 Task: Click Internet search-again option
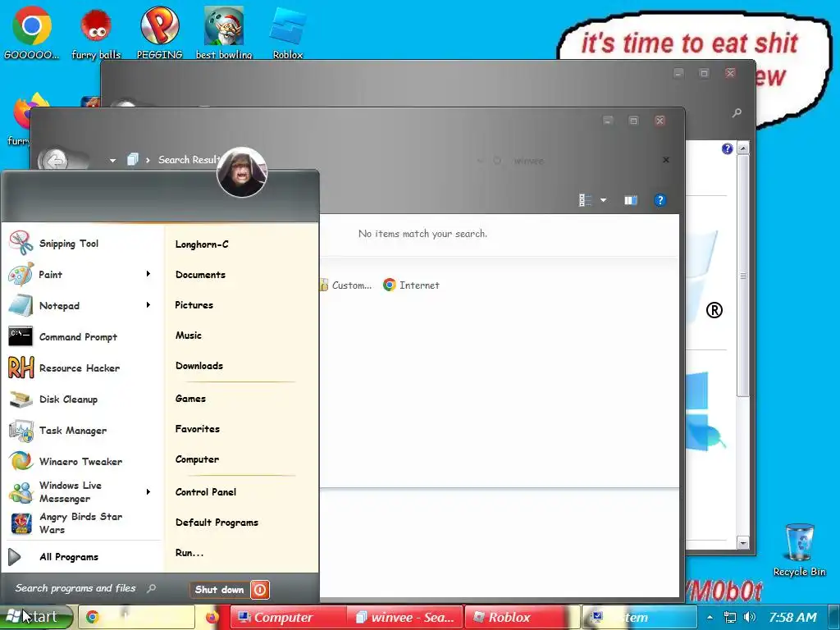click(x=412, y=285)
